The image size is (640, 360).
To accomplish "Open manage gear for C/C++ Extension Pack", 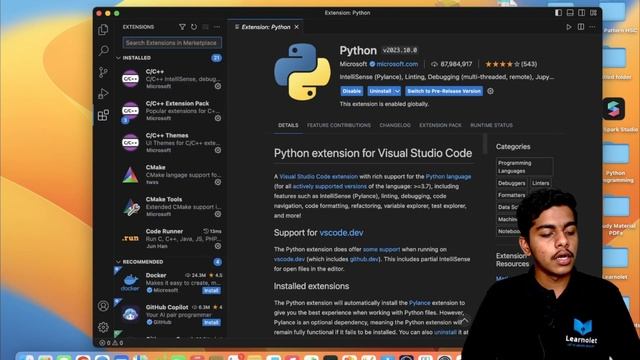I will [x=218, y=118].
